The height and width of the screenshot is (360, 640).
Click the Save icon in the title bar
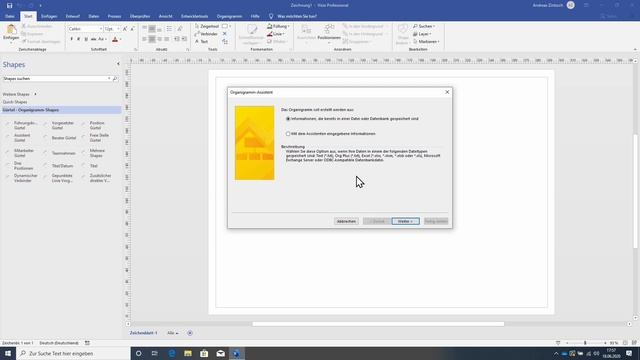[9, 5]
